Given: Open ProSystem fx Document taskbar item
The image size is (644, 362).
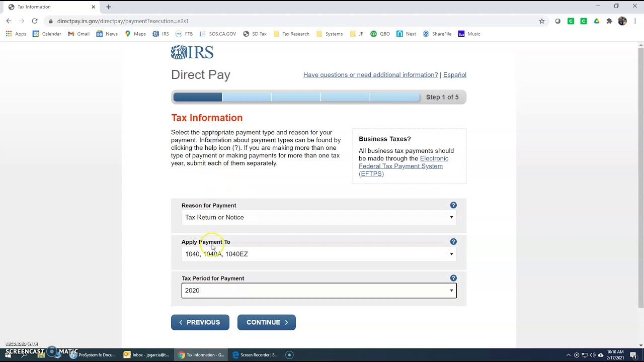Looking at the screenshot, I should (x=94, y=355).
